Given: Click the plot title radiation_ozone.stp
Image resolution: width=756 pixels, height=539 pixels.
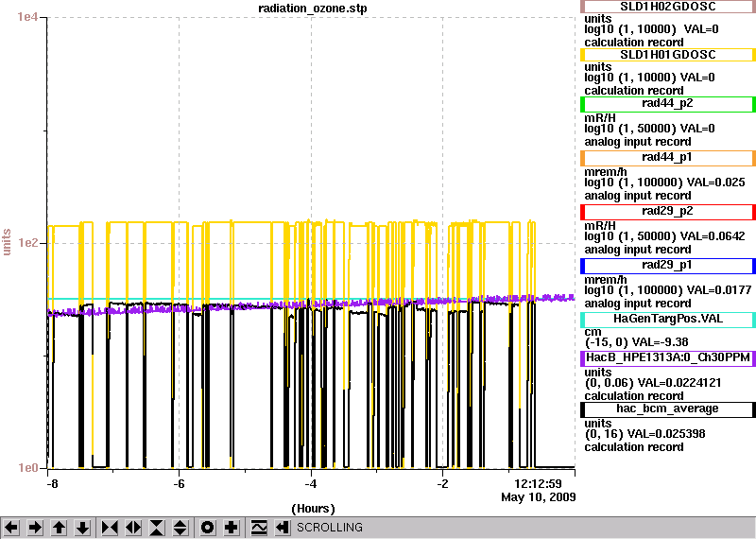Looking at the screenshot, I should 313,9.
